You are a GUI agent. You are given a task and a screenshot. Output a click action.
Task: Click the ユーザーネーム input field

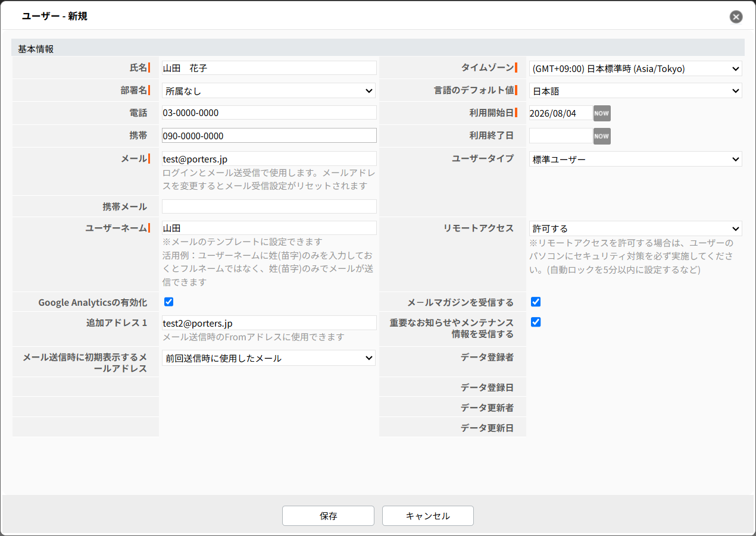pos(269,228)
